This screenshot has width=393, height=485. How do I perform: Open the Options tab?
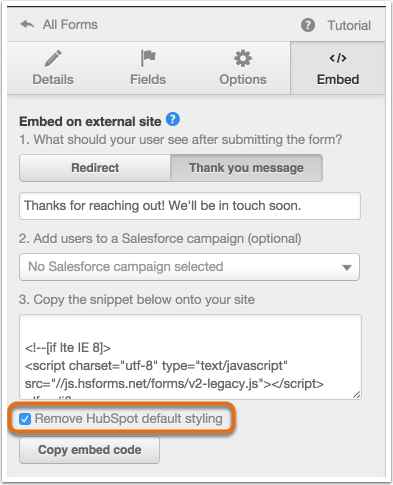pos(243,68)
